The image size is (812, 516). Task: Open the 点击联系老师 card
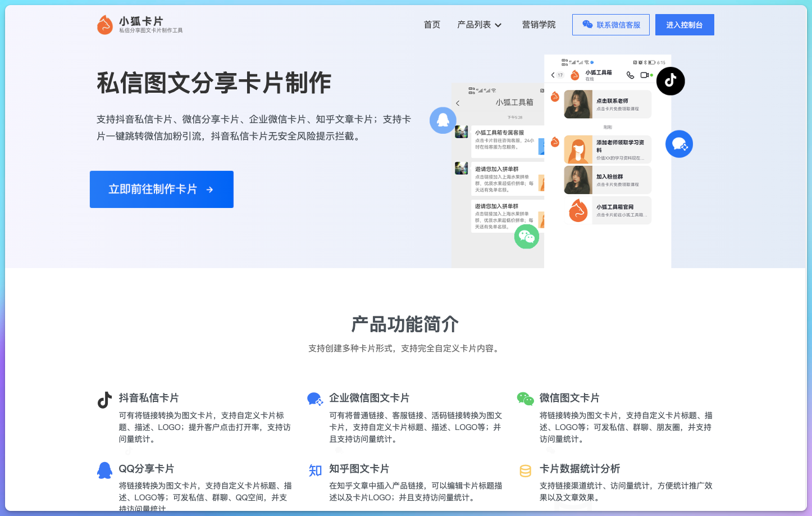[608, 104]
